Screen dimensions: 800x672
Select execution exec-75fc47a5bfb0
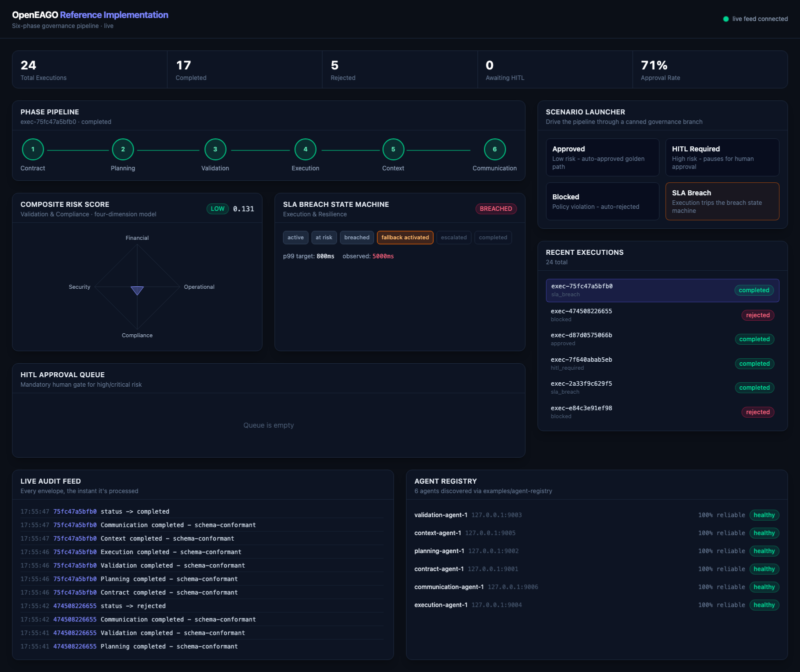pos(662,290)
